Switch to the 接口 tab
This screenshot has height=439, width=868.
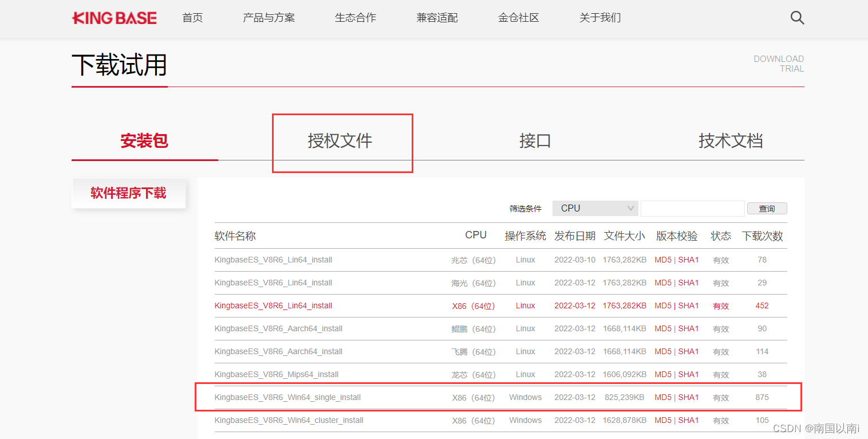535,140
